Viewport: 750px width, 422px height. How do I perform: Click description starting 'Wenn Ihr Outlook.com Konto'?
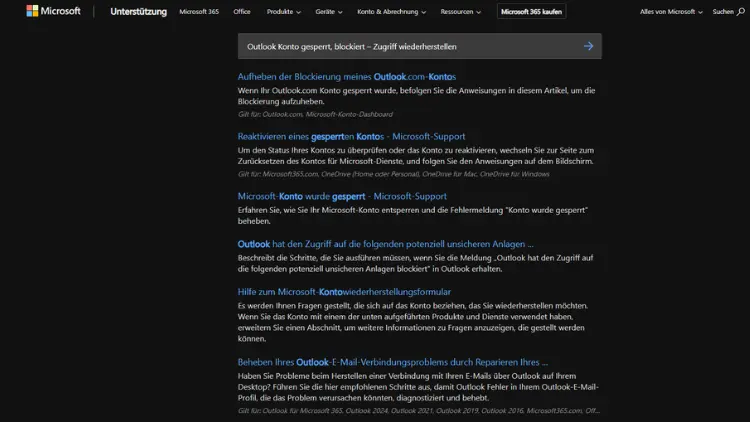click(416, 96)
